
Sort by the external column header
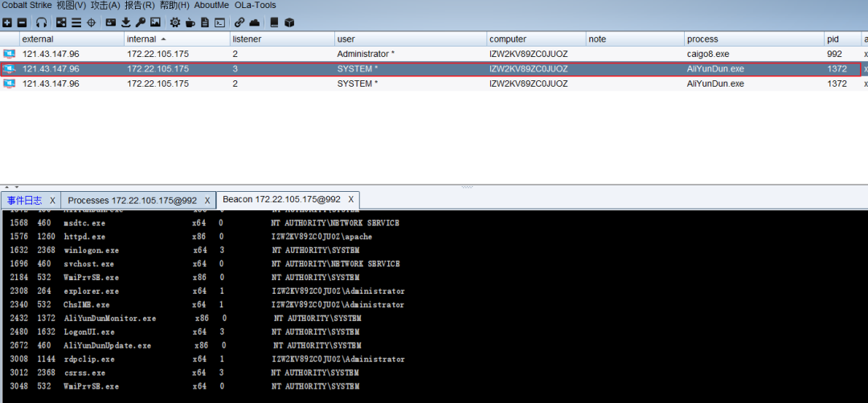tap(72, 39)
